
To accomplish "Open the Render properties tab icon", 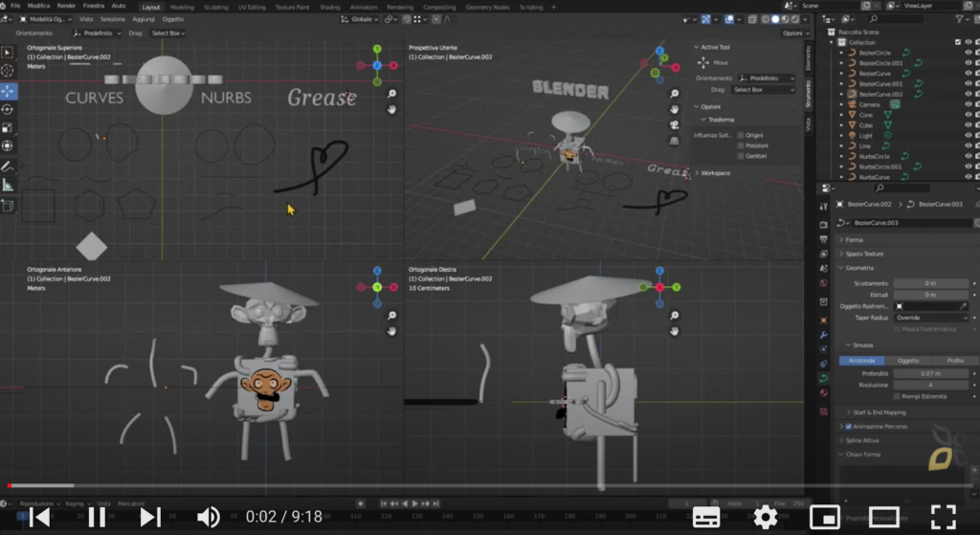I will point(823,224).
